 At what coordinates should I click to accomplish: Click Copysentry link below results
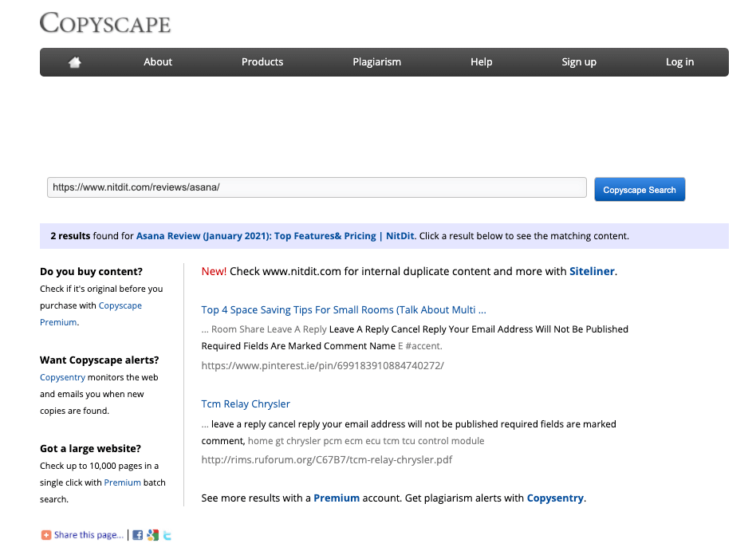[x=555, y=498]
